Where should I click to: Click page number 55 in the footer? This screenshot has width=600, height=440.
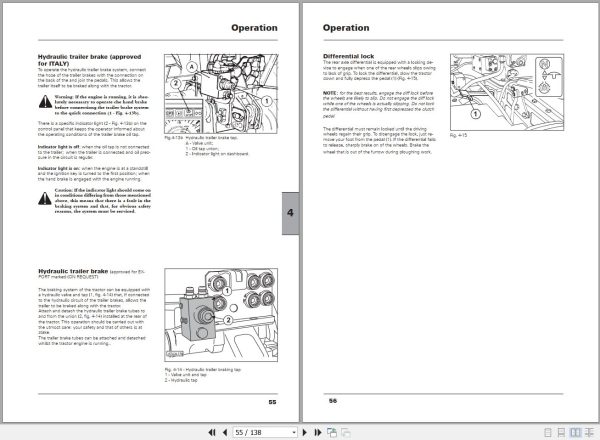[272, 402]
